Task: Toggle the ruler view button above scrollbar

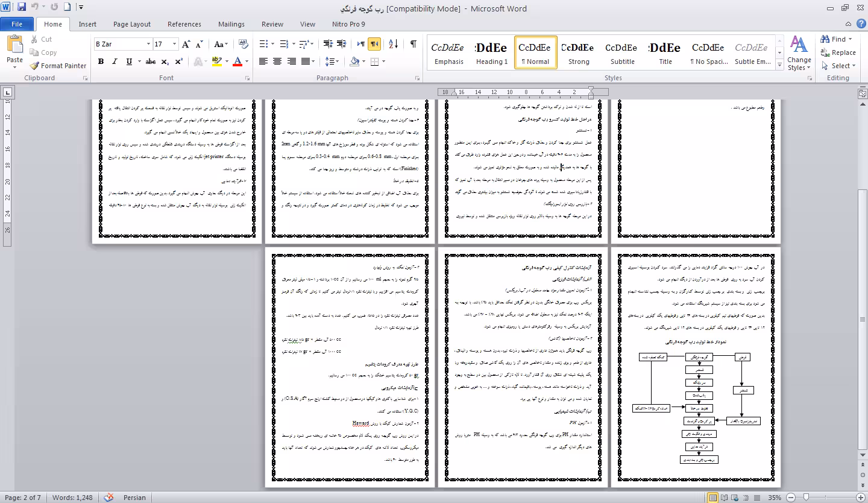Action: tap(863, 93)
